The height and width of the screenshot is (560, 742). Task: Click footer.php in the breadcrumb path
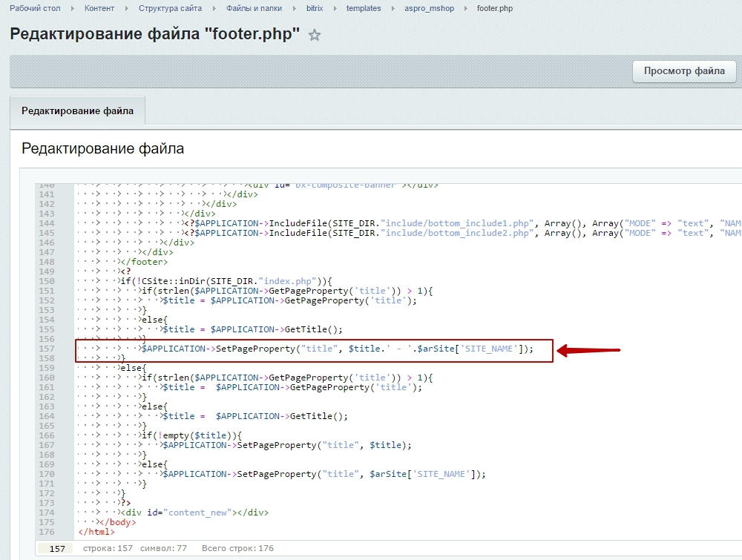coord(495,8)
